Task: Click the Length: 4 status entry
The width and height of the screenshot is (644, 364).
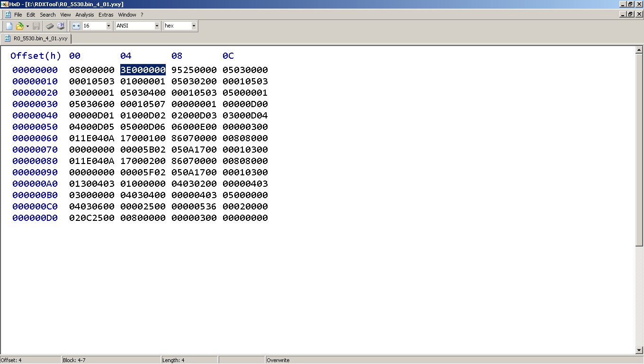Action: tap(174, 360)
